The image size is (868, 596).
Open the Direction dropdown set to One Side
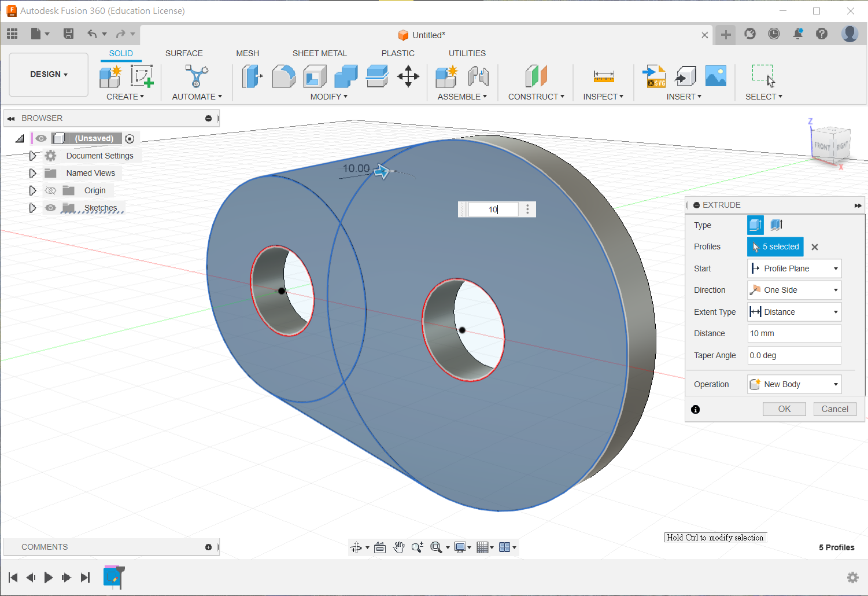(794, 290)
